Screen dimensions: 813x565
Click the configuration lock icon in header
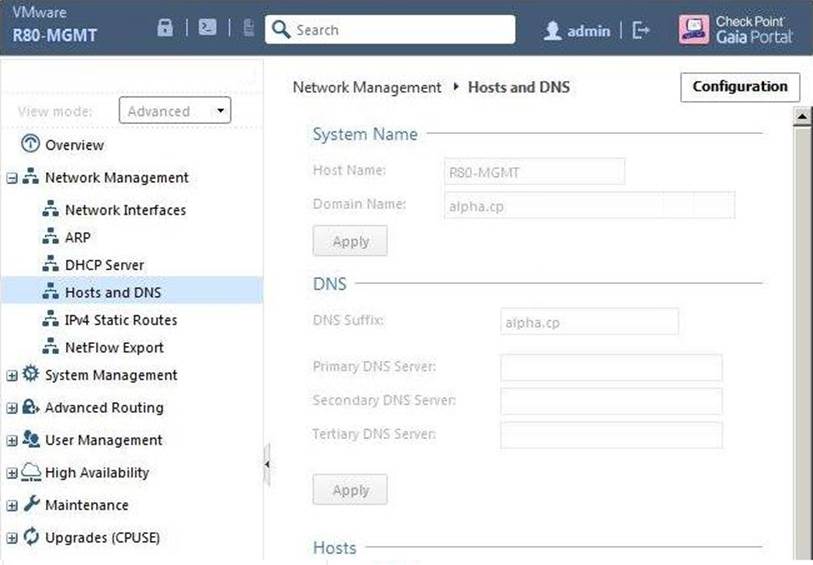[166, 29]
